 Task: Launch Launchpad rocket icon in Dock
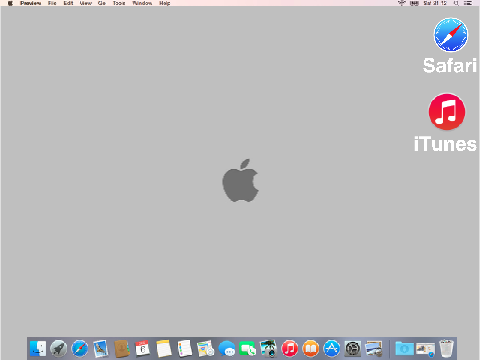tap(59, 349)
